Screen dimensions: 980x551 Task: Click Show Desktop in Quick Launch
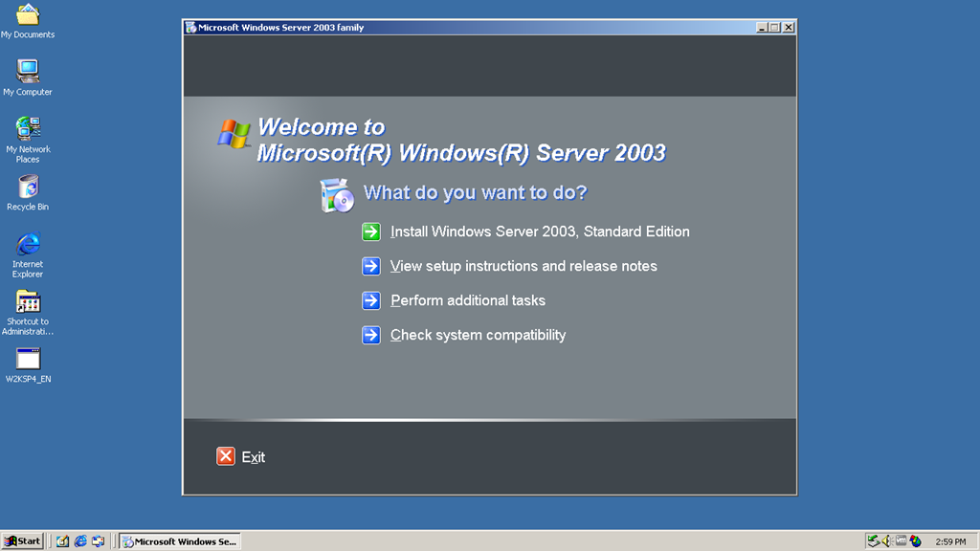click(63, 541)
